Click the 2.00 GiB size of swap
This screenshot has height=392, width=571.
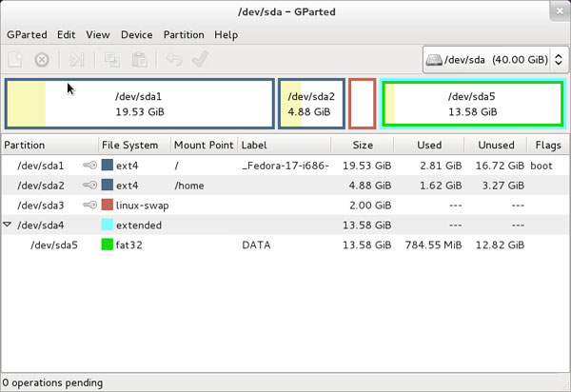pyautogui.click(x=370, y=206)
